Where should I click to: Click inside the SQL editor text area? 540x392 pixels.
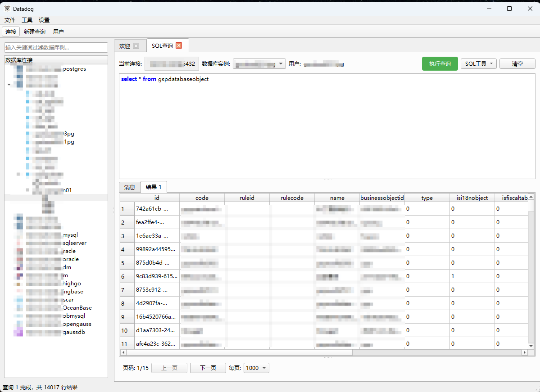click(327, 126)
